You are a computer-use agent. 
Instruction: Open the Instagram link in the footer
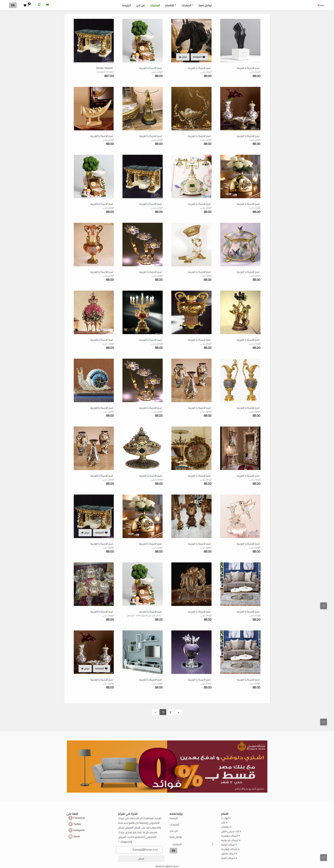(76, 830)
